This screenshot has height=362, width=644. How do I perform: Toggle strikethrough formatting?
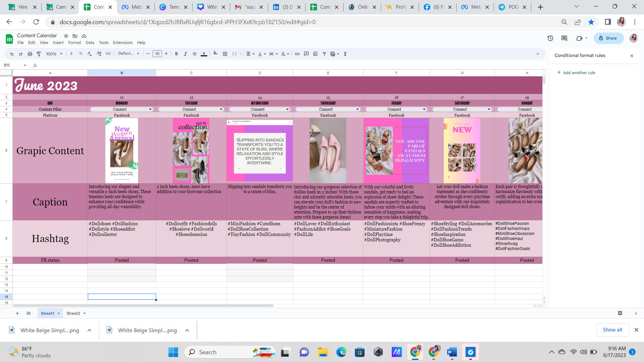pyautogui.click(x=195, y=54)
